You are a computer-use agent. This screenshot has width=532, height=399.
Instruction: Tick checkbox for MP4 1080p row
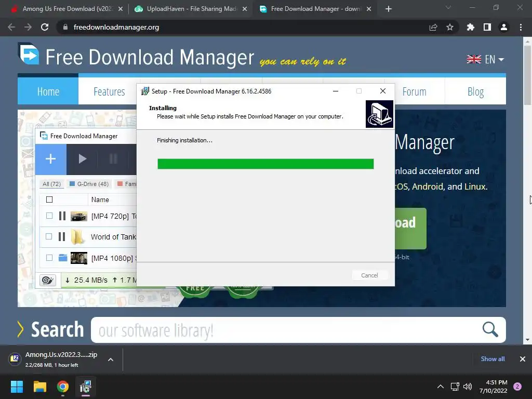click(x=49, y=258)
